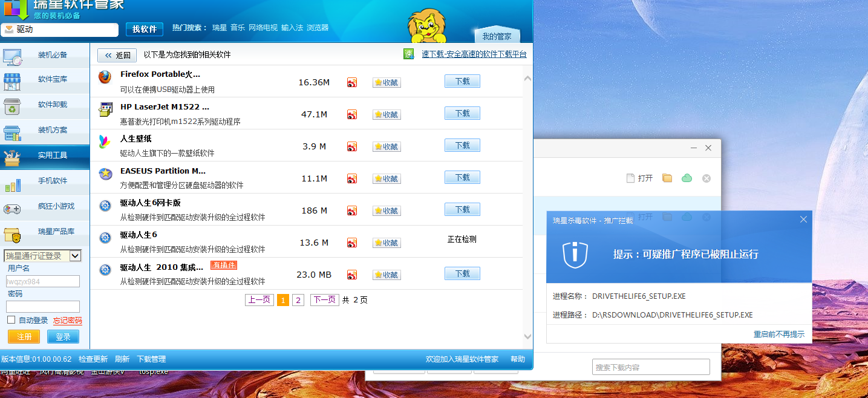Click the 返回 back button
Viewport: 868px width, 398px height.
[x=117, y=55]
